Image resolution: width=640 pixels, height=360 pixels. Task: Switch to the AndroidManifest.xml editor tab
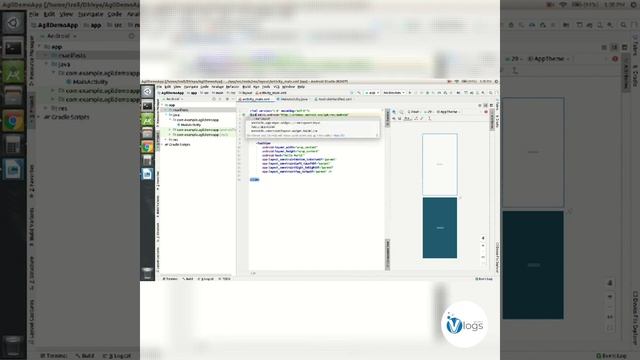click(x=334, y=99)
